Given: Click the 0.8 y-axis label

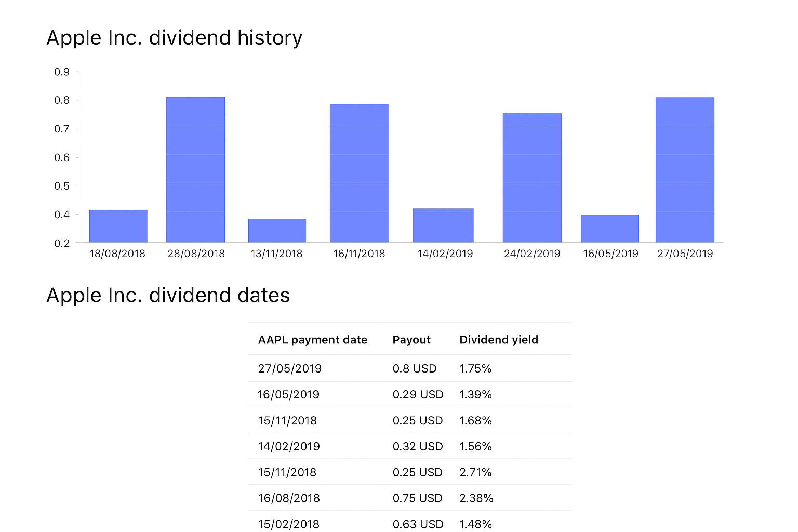Looking at the screenshot, I should pyautogui.click(x=62, y=100).
